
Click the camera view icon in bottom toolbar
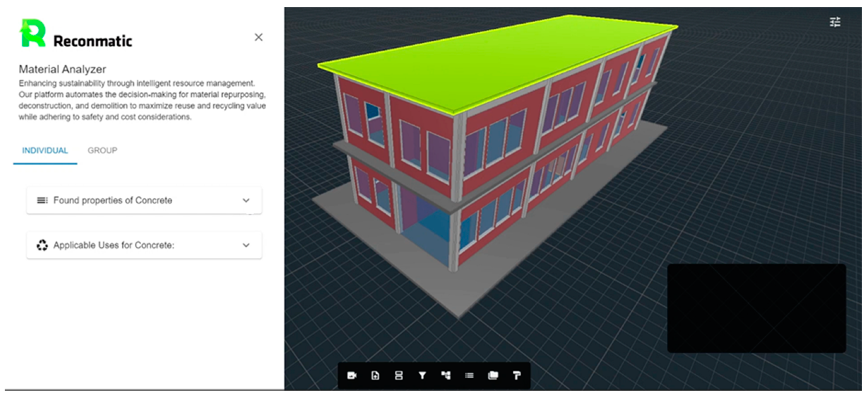pyautogui.click(x=352, y=375)
